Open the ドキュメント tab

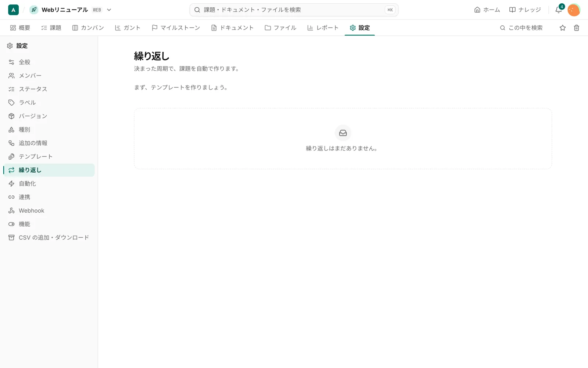click(232, 28)
